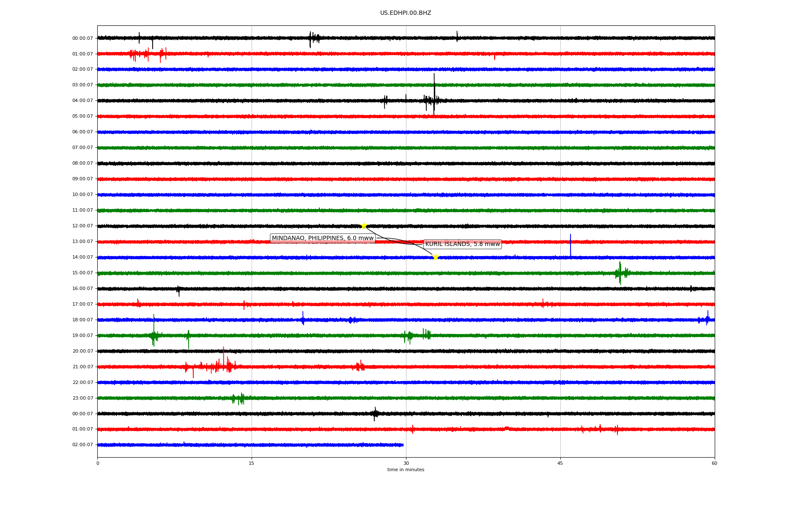
Task: Click the 30 tick label on the x-axis
Action: [x=406, y=463]
